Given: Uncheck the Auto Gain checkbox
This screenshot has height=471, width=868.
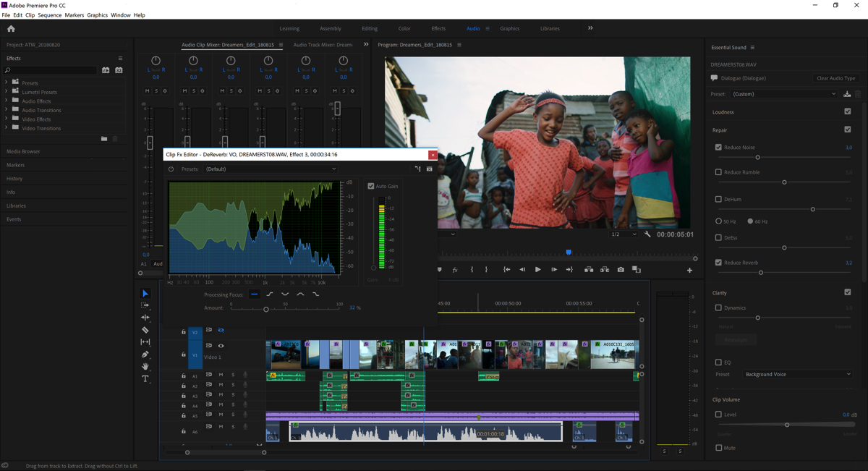Looking at the screenshot, I should pyautogui.click(x=371, y=186).
